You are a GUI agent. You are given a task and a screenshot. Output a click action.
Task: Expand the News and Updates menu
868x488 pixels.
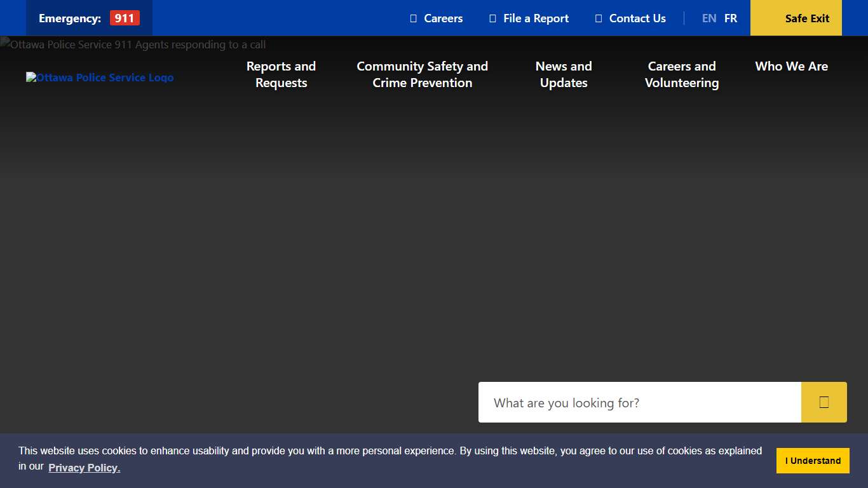[564, 74]
